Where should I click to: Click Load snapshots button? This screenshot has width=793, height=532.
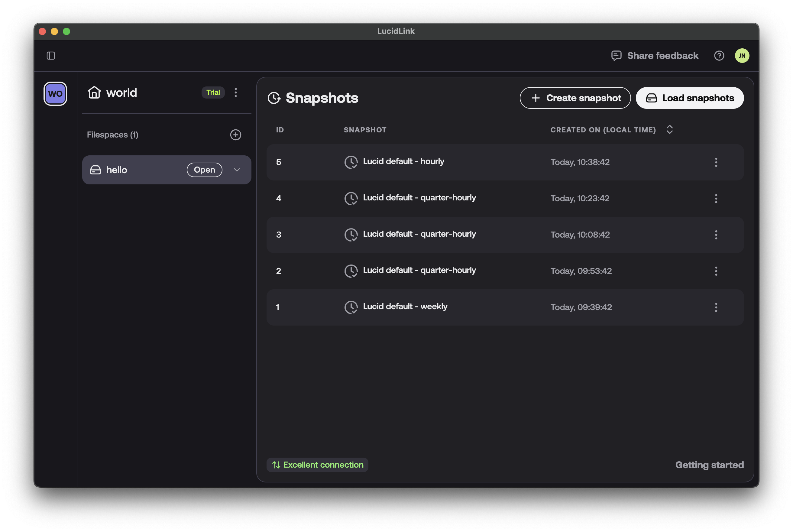click(x=690, y=98)
